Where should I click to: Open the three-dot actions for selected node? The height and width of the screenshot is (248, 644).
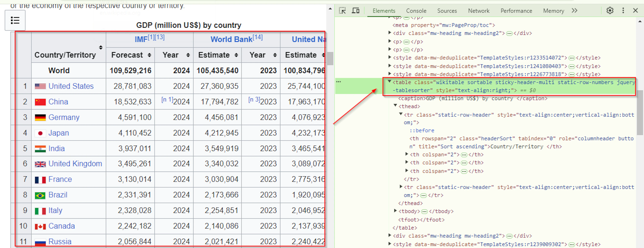tap(338, 82)
